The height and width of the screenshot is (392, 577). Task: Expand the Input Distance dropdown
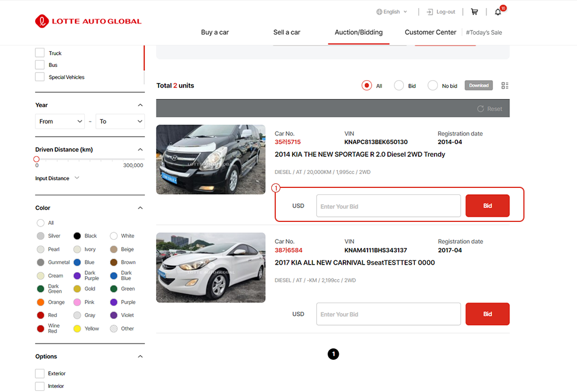[77, 178]
